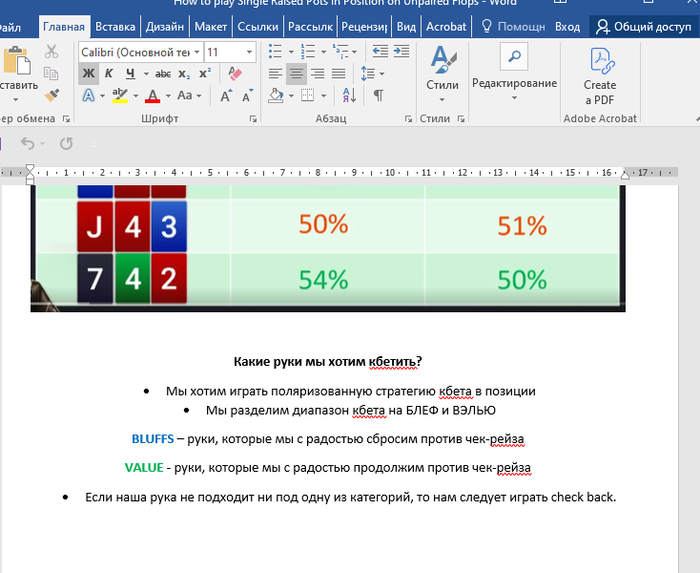Expand underline style dropdown arrow
Image resolution: width=700 pixels, height=573 pixels.
tap(146, 74)
